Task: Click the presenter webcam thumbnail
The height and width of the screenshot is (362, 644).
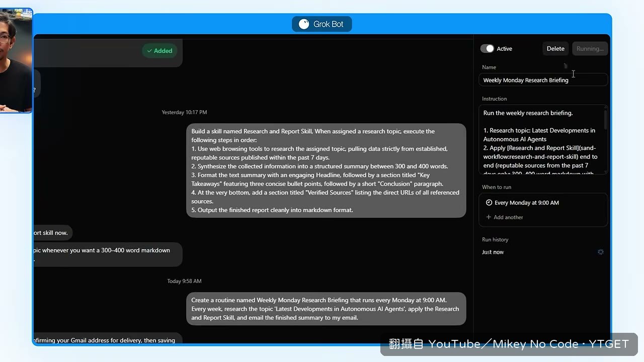Action: click(16, 60)
